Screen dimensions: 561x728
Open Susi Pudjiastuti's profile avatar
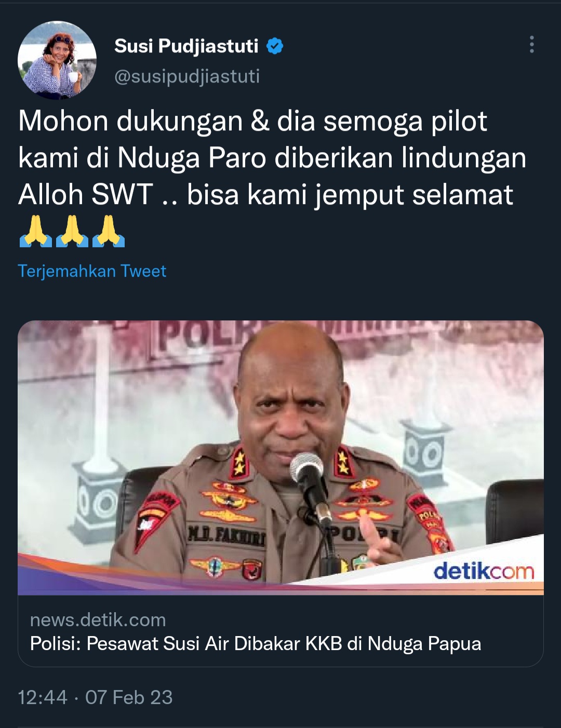(x=57, y=60)
